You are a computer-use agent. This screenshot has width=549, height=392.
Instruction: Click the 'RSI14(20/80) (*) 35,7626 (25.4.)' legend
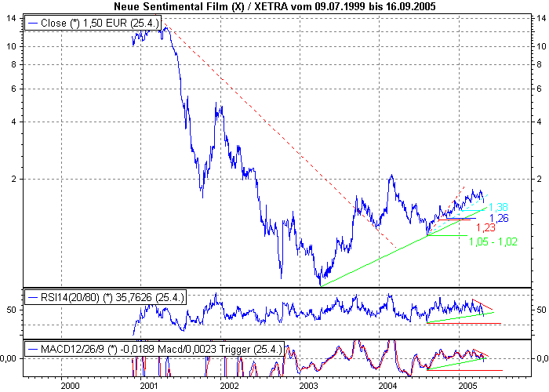(x=105, y=297)
